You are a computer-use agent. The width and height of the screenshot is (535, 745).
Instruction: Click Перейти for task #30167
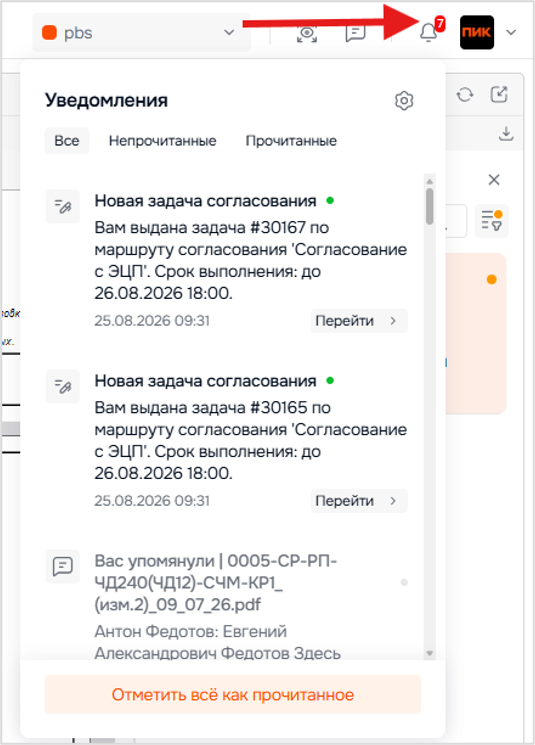(x=359, y=321)
